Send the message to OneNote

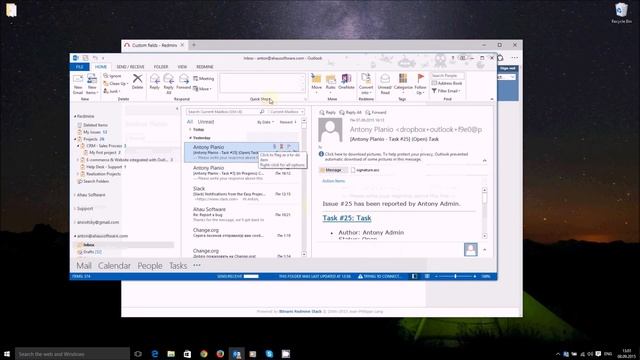346,82
